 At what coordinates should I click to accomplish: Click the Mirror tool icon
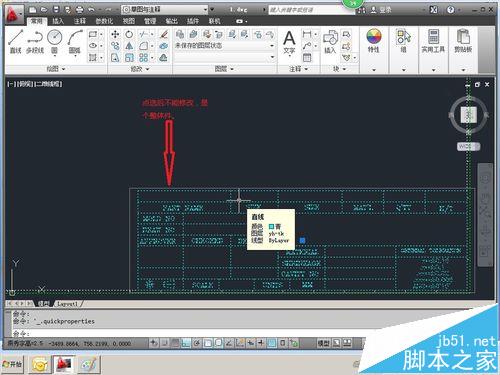129,46
